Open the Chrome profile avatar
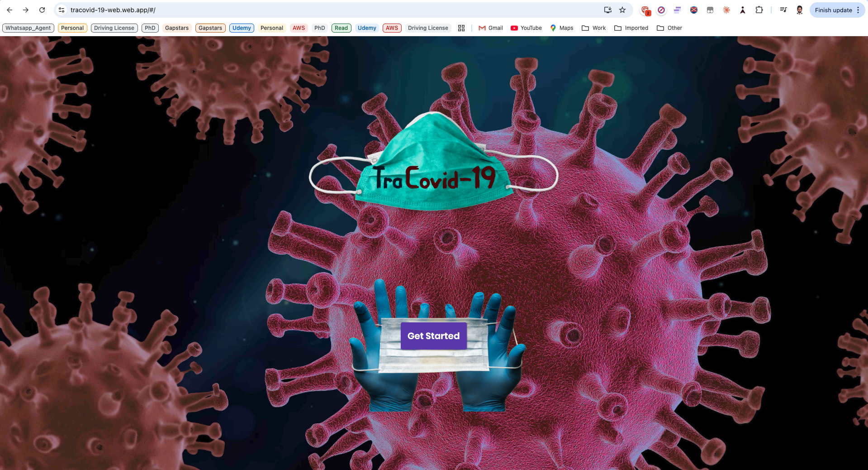This screenshot has width=868, height=470. click(x=800, y=10)
